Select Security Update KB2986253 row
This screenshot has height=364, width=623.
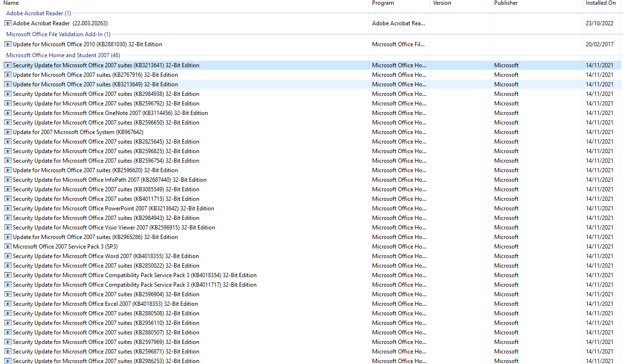click(312, 361)
